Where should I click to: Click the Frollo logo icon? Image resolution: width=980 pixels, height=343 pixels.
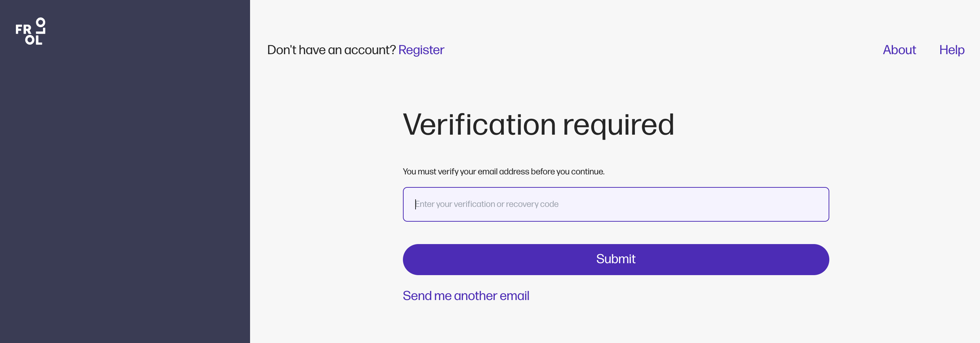pos(30,31)
